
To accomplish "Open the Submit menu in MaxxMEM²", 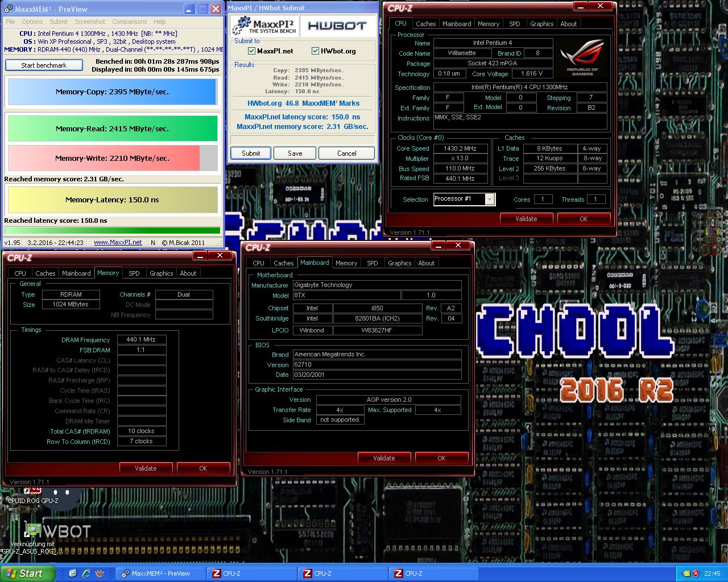I will coord(59,22).
